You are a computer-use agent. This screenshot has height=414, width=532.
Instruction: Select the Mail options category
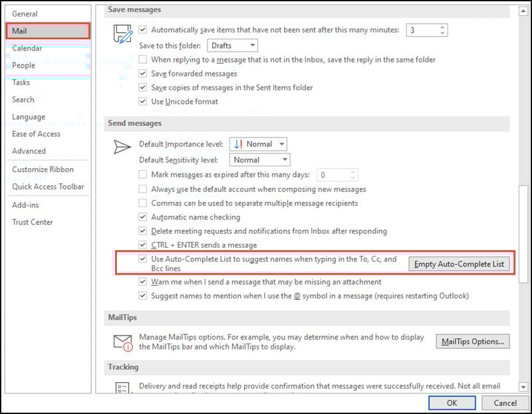point(48,31)
